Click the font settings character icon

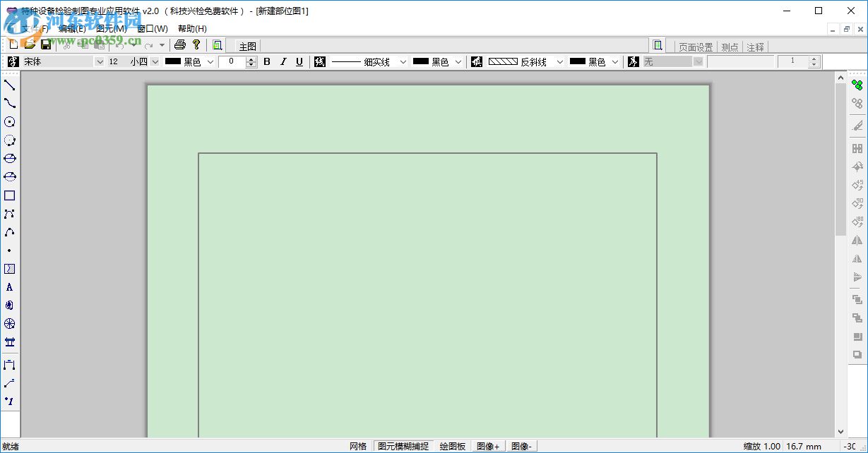coord(12,61)
